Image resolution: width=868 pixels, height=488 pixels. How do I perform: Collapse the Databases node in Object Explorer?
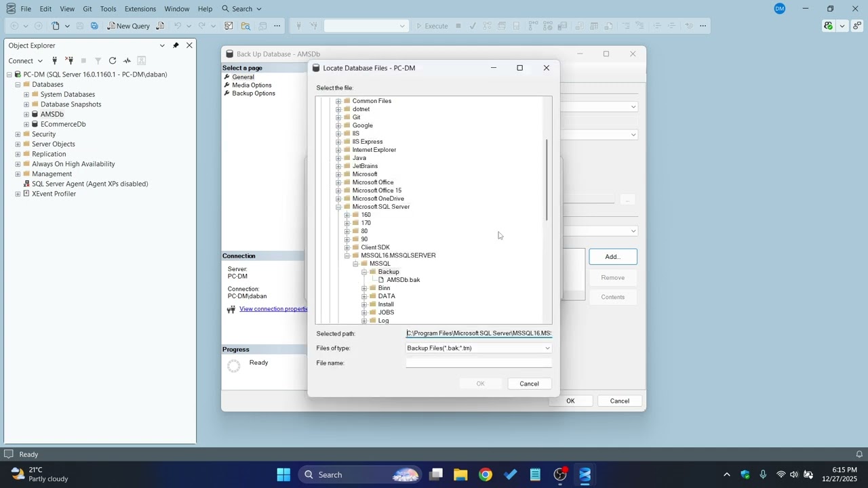18,85
